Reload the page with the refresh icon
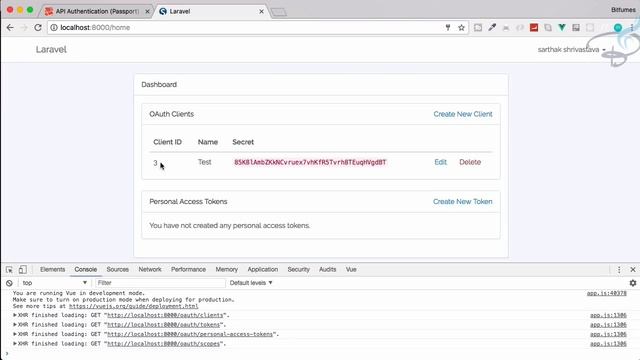 tap(38, 27)
